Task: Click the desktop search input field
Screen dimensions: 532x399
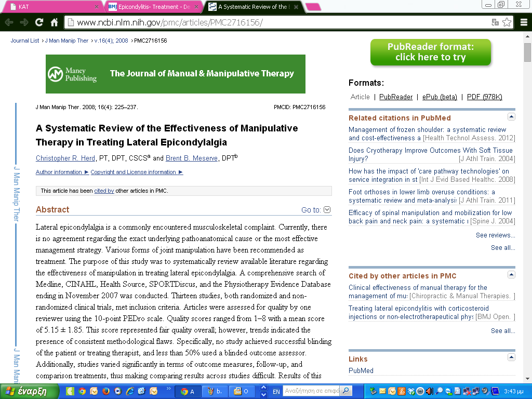Action: 312,391
